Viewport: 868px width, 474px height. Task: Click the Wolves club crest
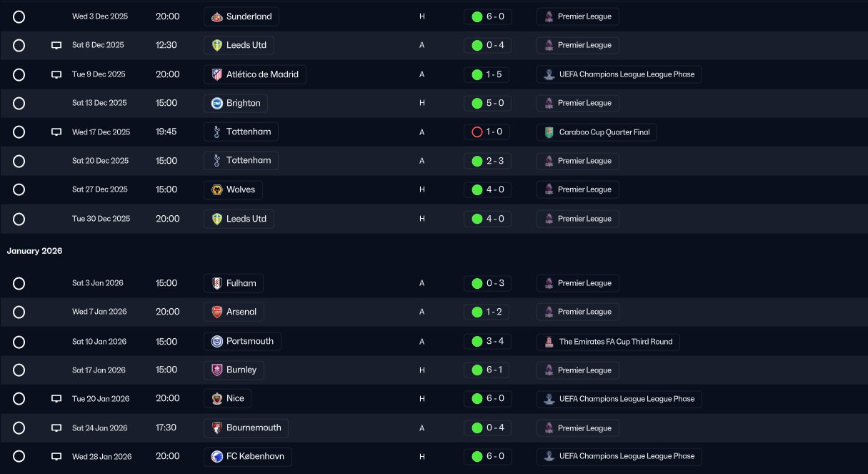coord(217,189)
